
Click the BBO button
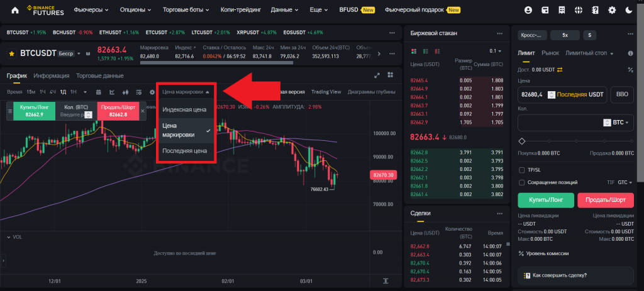622,94
